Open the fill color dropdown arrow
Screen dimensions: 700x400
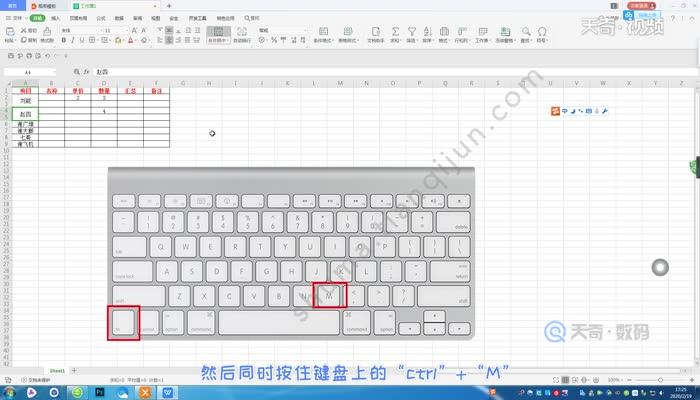point(123,40)
